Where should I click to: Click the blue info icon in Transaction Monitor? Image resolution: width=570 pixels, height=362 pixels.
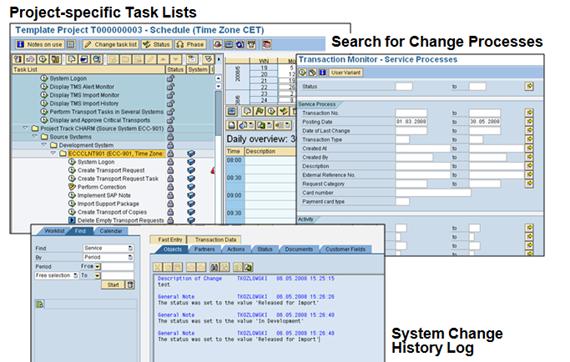pos(322,72)
